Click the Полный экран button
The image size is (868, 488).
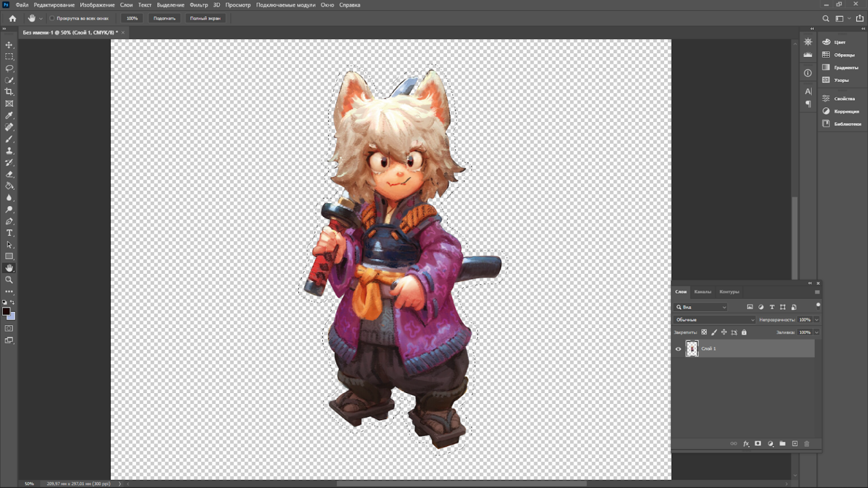[205, 18]
